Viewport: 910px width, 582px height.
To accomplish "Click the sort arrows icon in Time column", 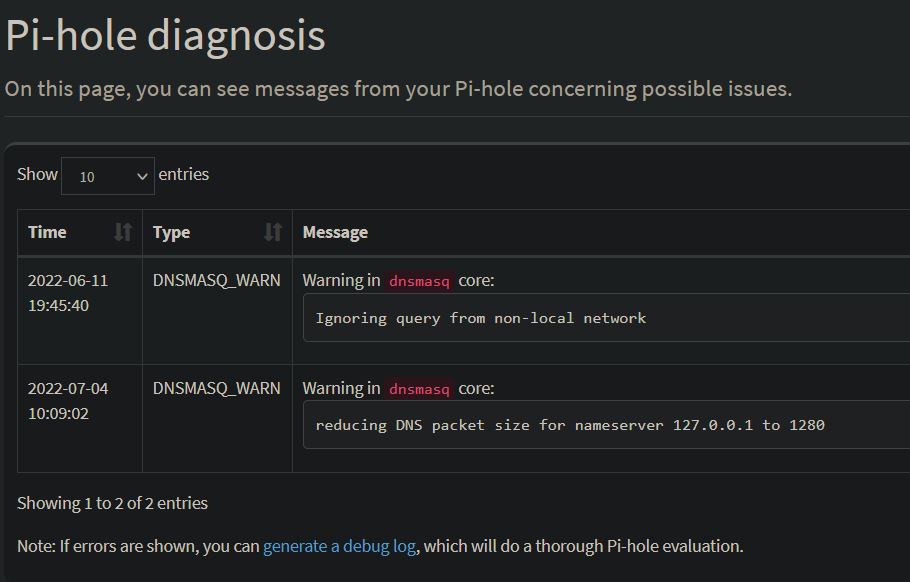I will [123, 232].
